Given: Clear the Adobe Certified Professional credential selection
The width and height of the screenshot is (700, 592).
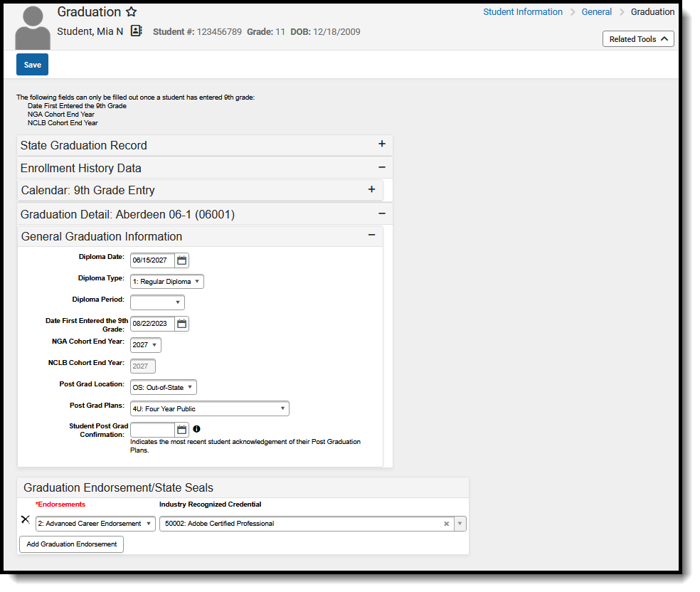Looking at the screenshot, I should (446, 523).
